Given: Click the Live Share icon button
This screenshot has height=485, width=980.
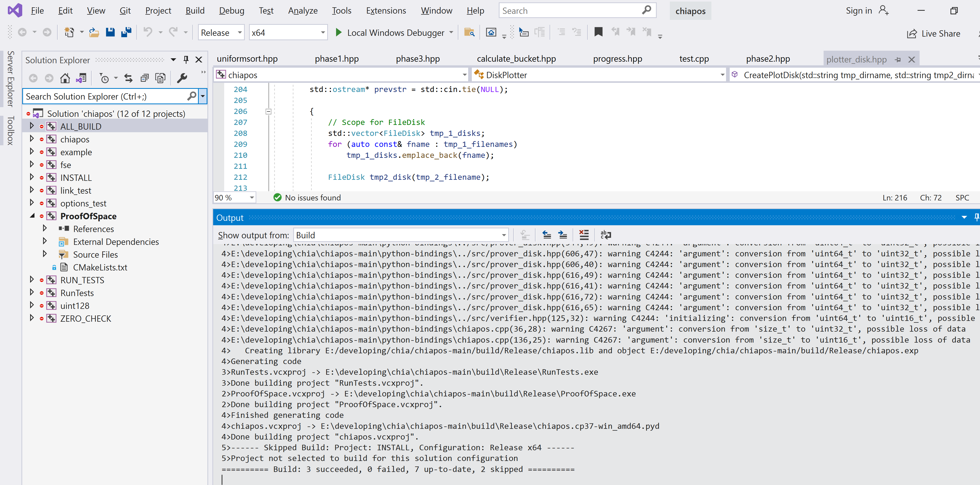Looking at the screenshot, I should click(934, 33).
